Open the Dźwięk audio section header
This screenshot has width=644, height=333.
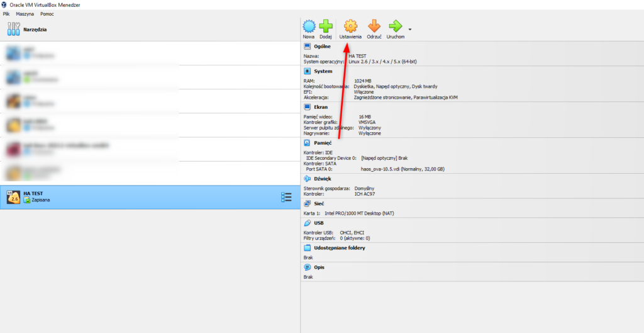click(323, 179)
